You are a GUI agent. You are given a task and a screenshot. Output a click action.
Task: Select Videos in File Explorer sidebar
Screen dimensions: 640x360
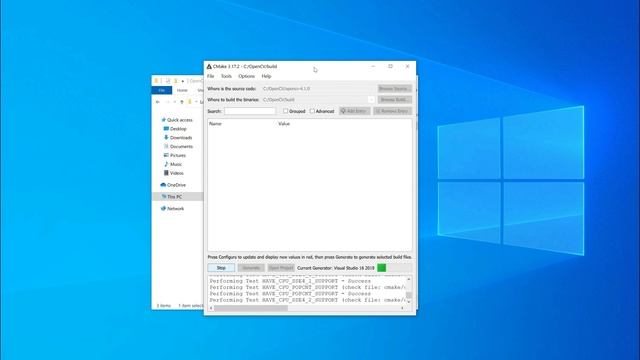pos(176,173)
